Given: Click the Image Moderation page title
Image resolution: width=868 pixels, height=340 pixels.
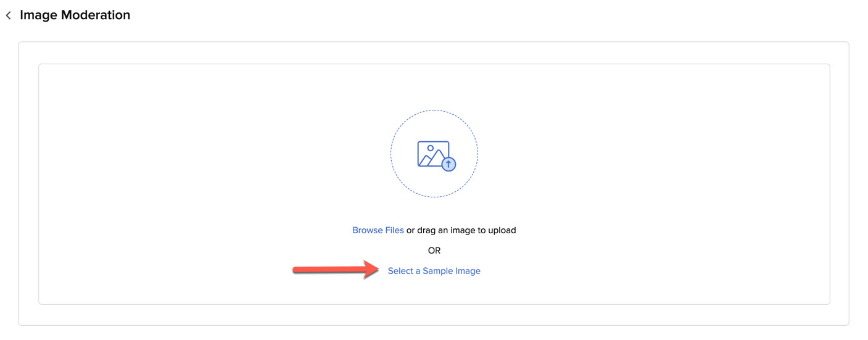Looking at the screenshot, I should 75,15.
